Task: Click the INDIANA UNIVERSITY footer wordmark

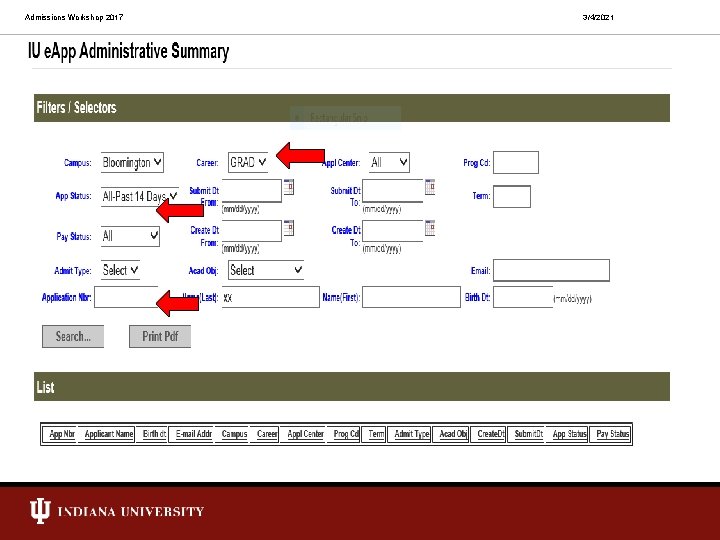Action: tap(131, 512)
